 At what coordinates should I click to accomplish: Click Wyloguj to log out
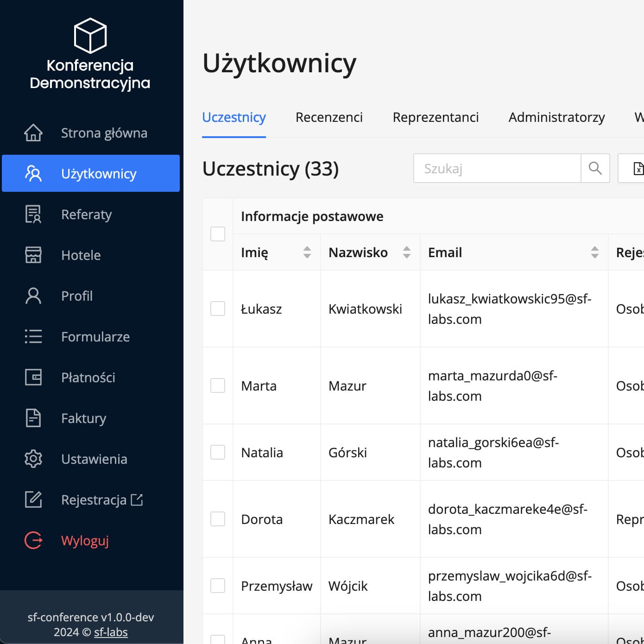[x=91, y=540]
